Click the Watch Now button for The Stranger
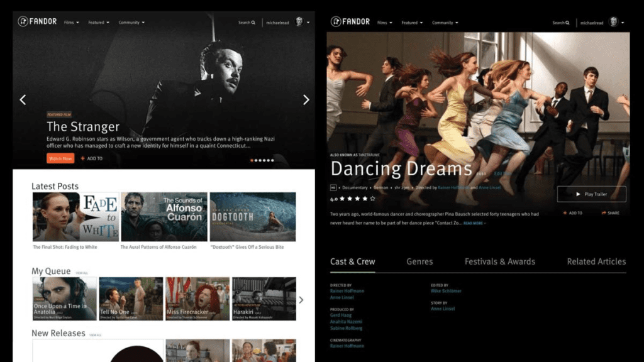 click(x=60, y=158)
